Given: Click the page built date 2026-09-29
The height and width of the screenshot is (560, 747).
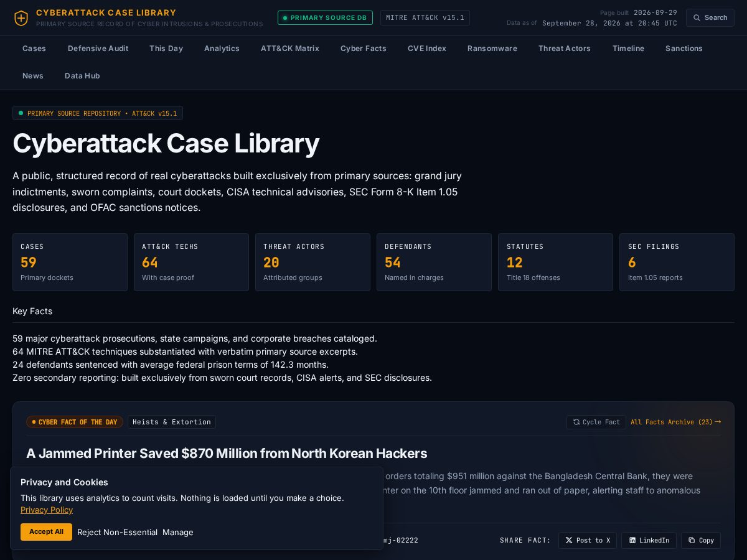Looking at the screenshot, I should point(655,12).
